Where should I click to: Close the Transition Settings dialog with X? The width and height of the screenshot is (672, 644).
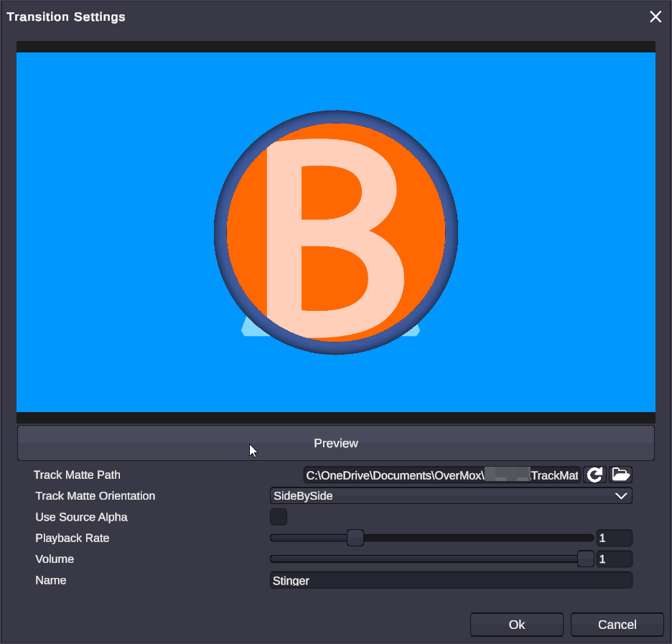[x=655, y=17]
